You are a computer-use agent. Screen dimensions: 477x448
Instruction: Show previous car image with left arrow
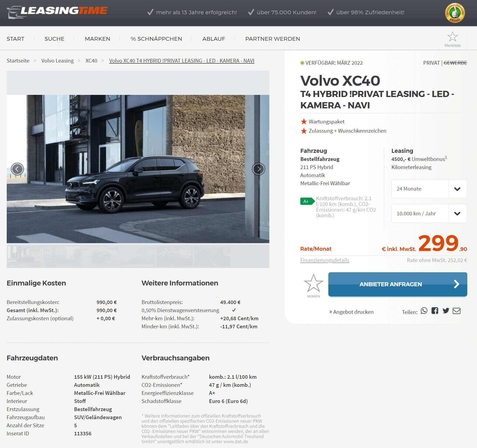click(x=18, y=169)
